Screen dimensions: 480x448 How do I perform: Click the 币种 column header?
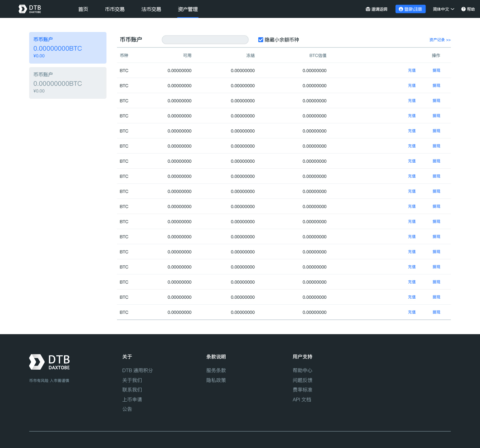tap(124, 56)
